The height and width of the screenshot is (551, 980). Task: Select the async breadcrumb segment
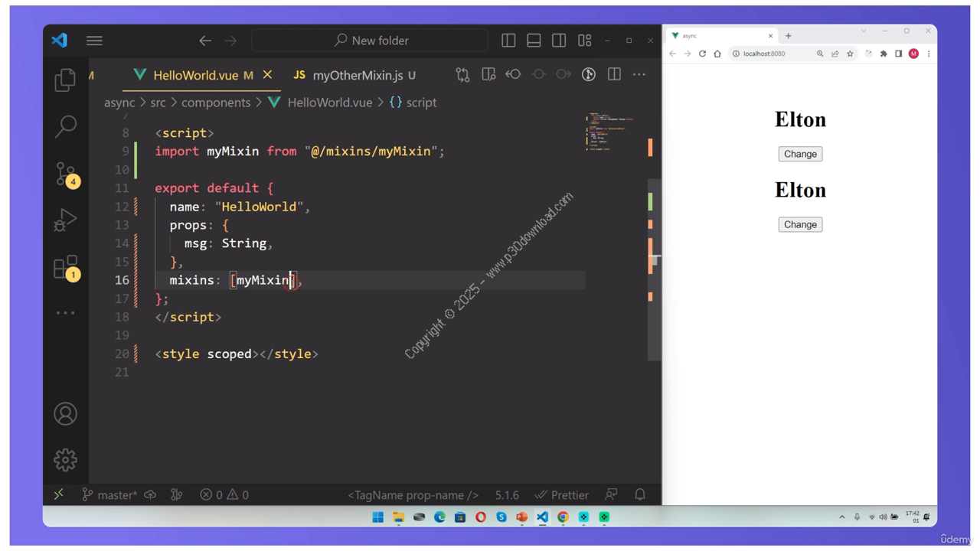coord(119,103)
